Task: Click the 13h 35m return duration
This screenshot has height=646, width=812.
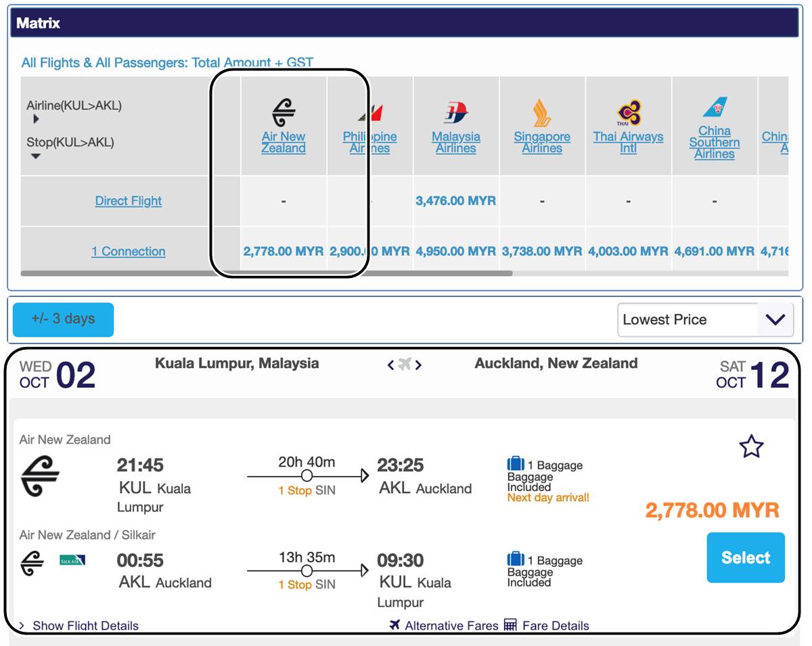Action: [307, 557]
